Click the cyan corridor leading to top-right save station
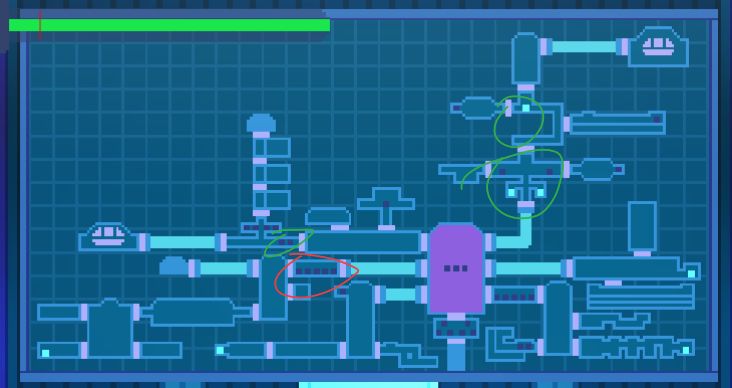Viewport: 732px width, 388px height. (x=584, y=47)
